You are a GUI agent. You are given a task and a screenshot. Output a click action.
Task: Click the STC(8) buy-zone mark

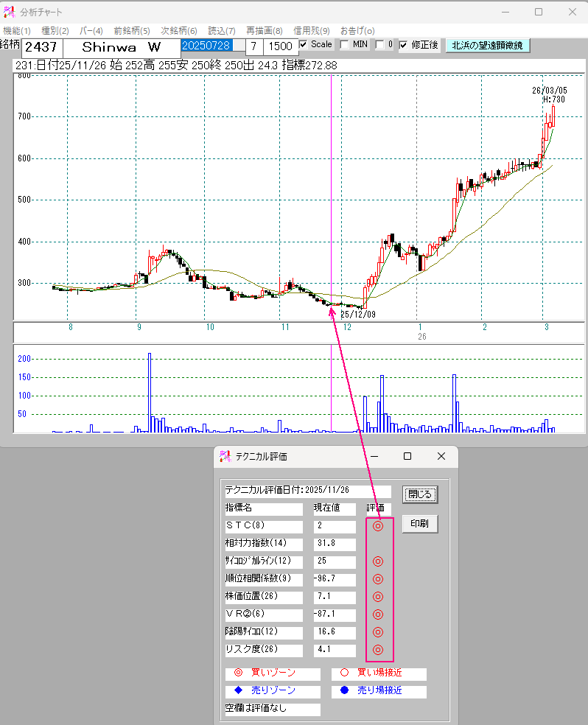[x=378, y=526]
